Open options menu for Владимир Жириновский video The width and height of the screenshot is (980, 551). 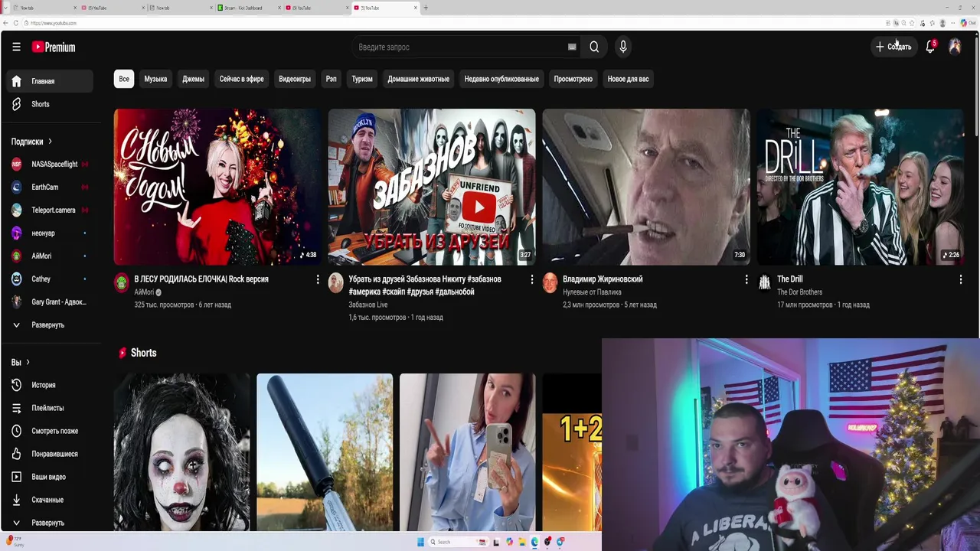pyautogui.click(x=746, y=279)
